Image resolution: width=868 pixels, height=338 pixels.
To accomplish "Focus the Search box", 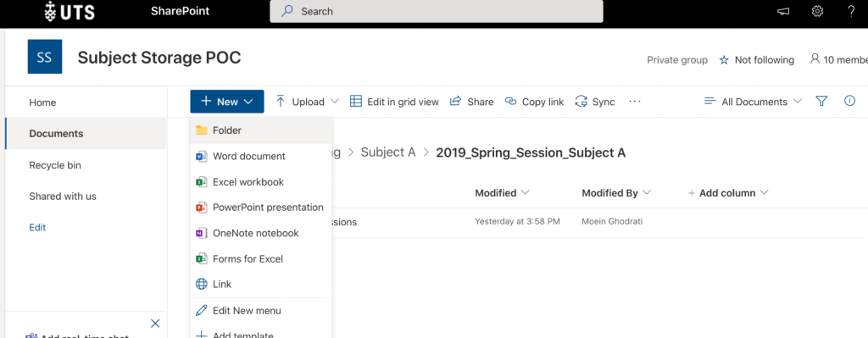I will click(437, 11).
